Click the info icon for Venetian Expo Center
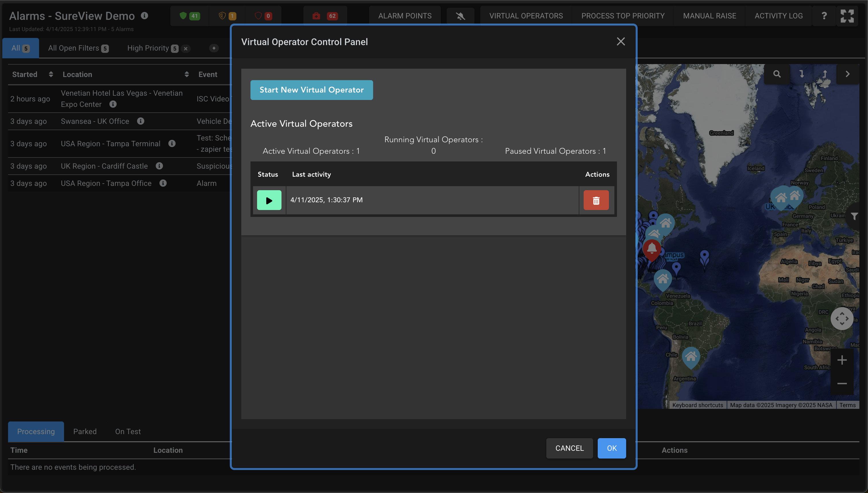 pyautogui.click(x=113, y=104)
